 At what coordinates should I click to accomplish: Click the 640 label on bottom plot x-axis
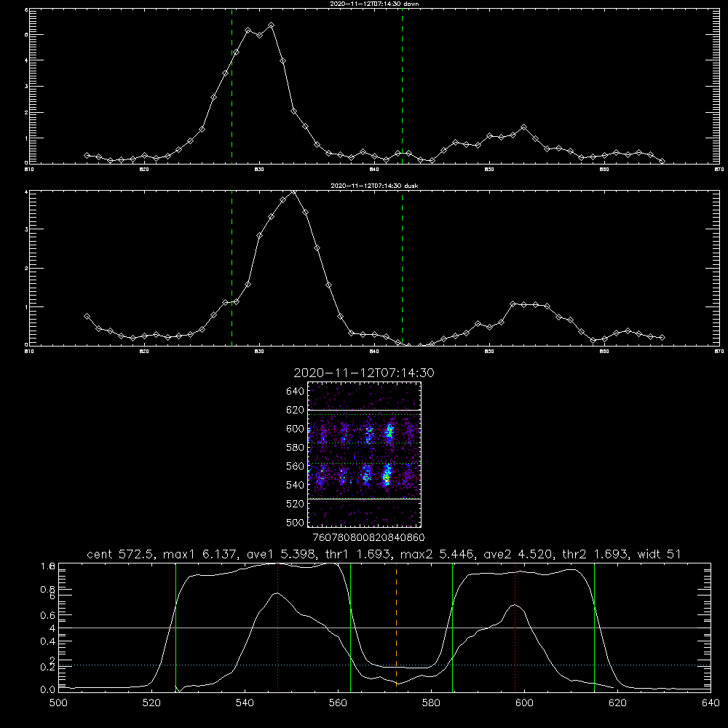[x=711, y=703]
